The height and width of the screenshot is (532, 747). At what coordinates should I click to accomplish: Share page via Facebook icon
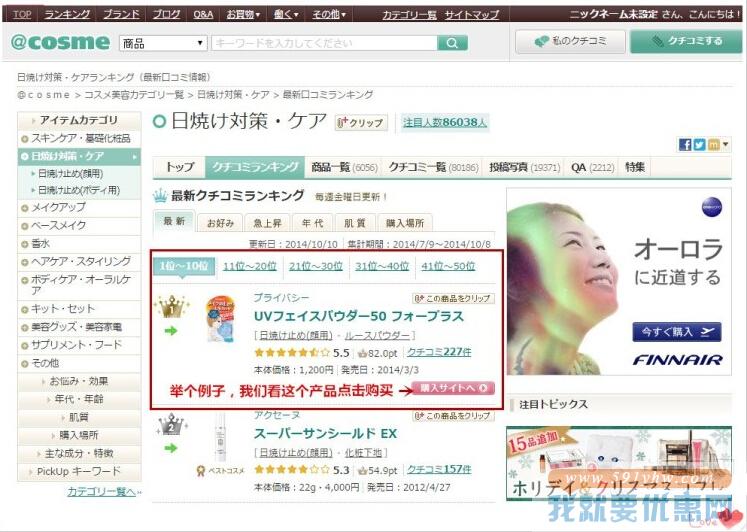tap(685, 144)
